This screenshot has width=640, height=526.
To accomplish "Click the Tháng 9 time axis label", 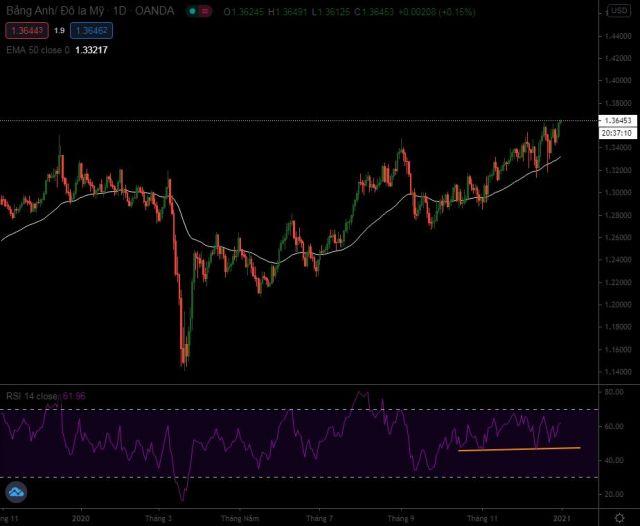I will [401, 519].
